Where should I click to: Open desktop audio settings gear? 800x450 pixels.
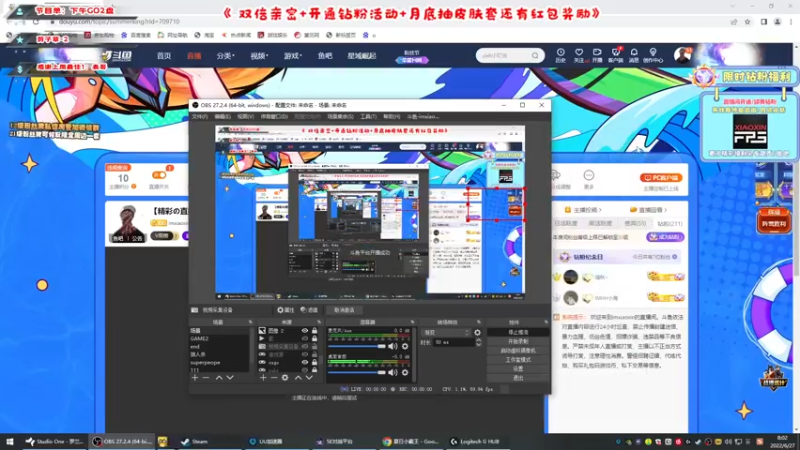coord(405,372)
